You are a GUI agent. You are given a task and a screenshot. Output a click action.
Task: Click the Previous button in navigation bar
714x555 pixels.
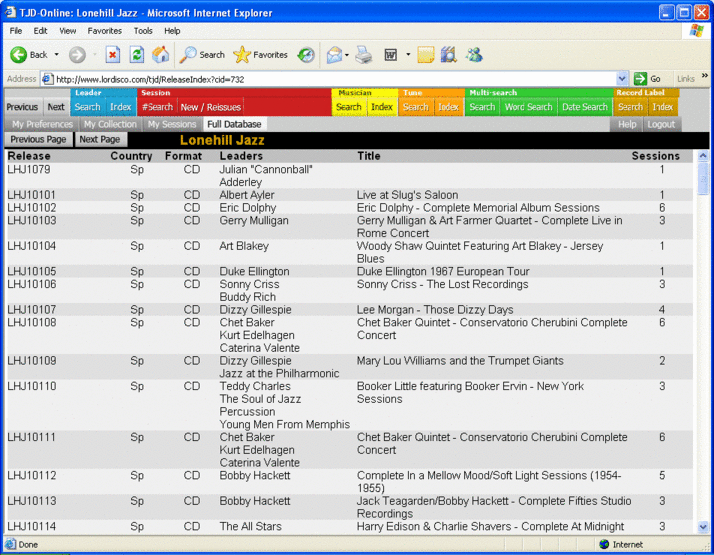22,107
